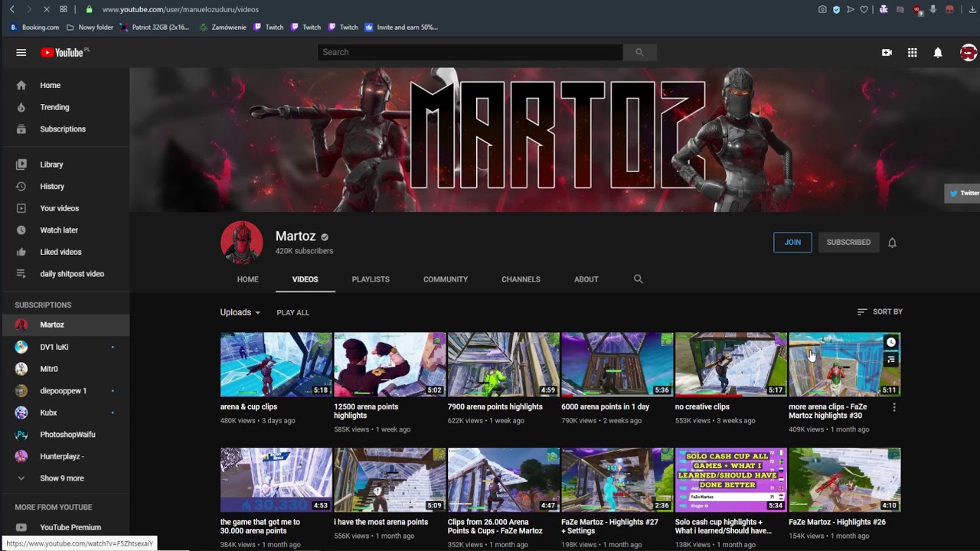This screenshot has width=980, height=551.
Task: Click the JOIN button
Action: click(792, 243)
